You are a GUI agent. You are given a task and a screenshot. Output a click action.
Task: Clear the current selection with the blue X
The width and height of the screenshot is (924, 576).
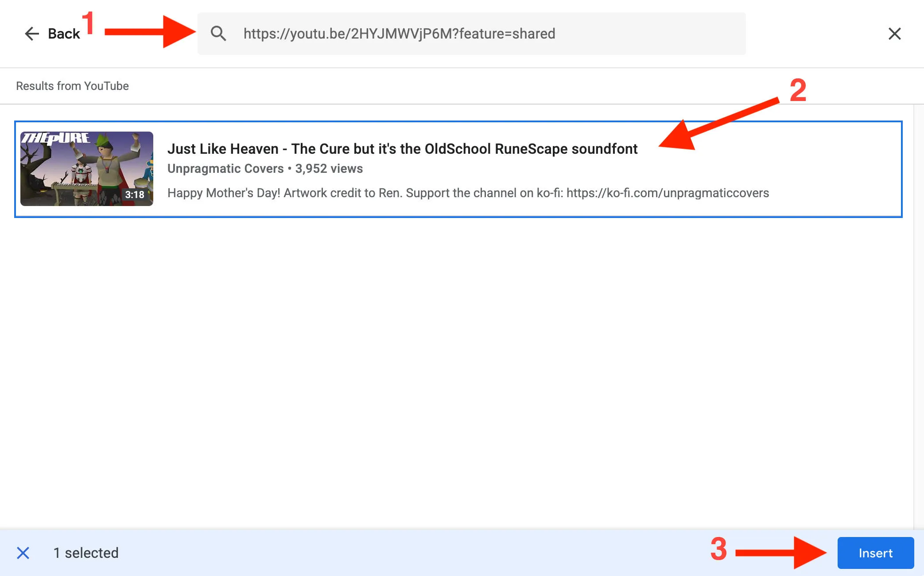coord(23,553)
